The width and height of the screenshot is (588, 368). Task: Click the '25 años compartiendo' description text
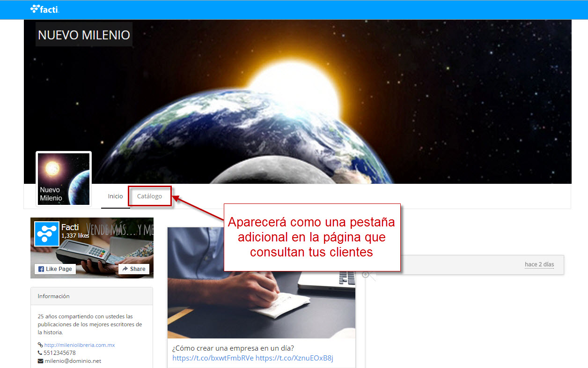[90, 324]
